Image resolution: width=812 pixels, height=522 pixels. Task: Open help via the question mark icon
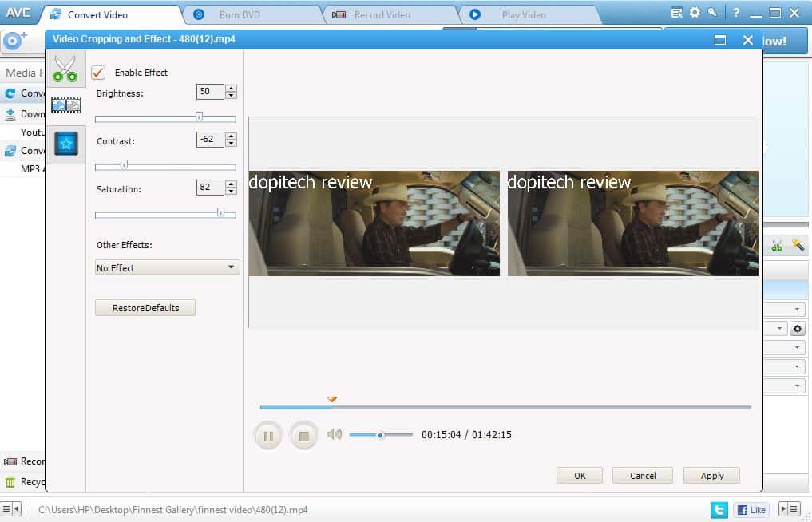pyautogui.click(x=735, y=12)
